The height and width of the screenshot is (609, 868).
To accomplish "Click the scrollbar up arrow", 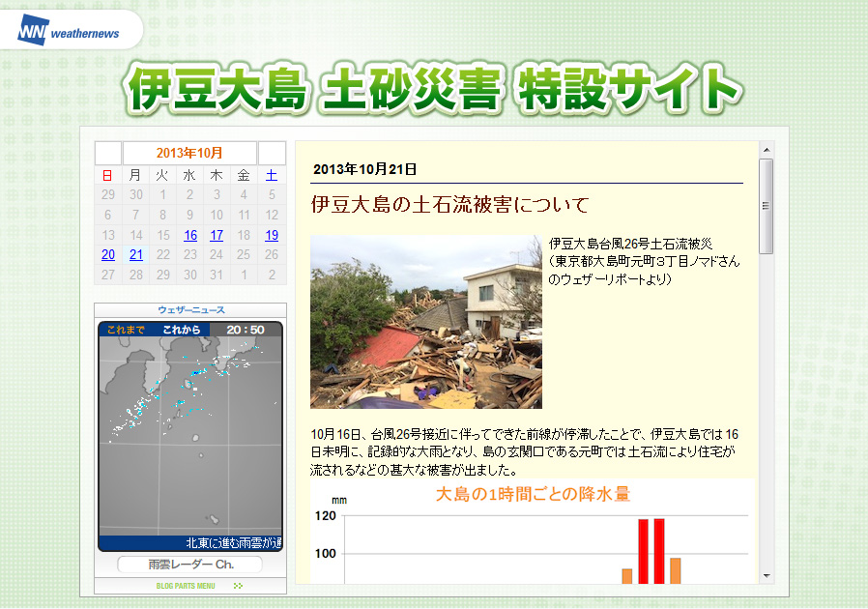I will [x=767, y=150].
